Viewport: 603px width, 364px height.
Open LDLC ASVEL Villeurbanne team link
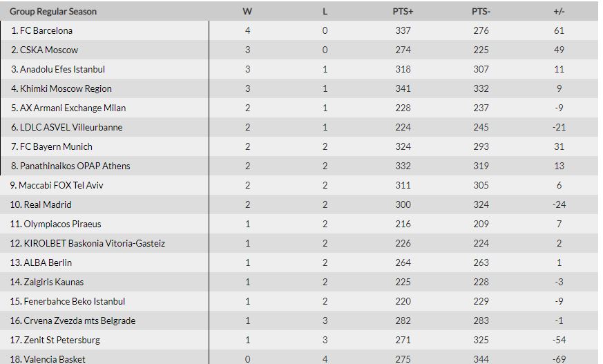71,127
